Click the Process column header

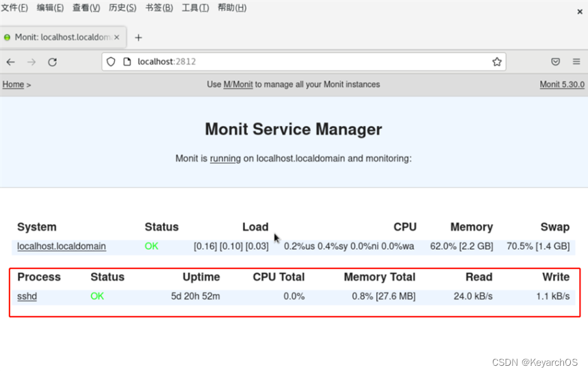[x=39, y=277]
